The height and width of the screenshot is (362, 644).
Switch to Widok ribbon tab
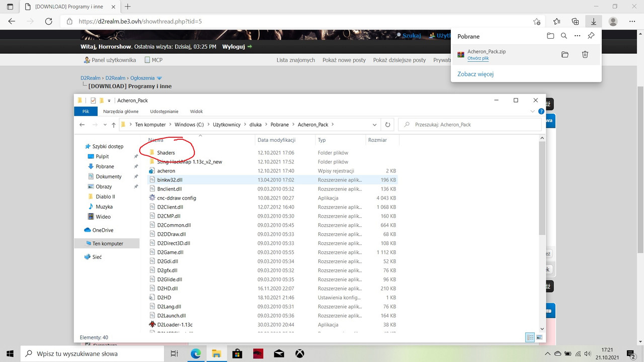tap(196, 112)
